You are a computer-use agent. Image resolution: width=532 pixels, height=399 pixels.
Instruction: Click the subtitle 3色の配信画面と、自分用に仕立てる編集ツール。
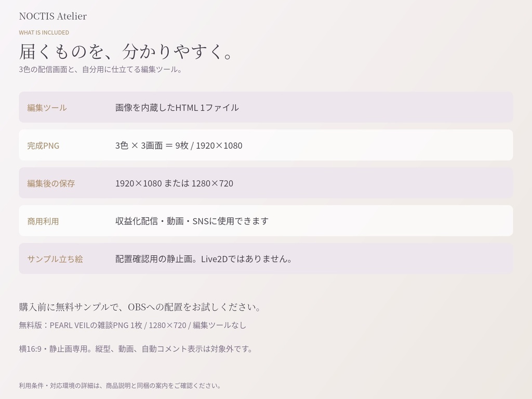tap(101, 70)
